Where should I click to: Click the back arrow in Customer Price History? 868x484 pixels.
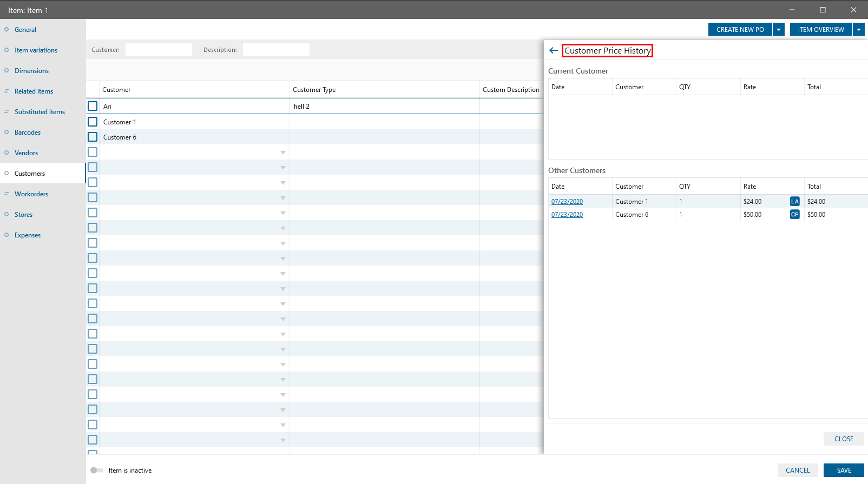pos(553,50)
